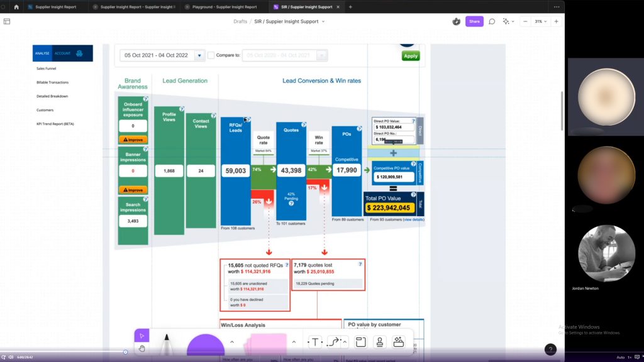
Task: Enable the 'Compare to' checkbox
Action: 211,55
